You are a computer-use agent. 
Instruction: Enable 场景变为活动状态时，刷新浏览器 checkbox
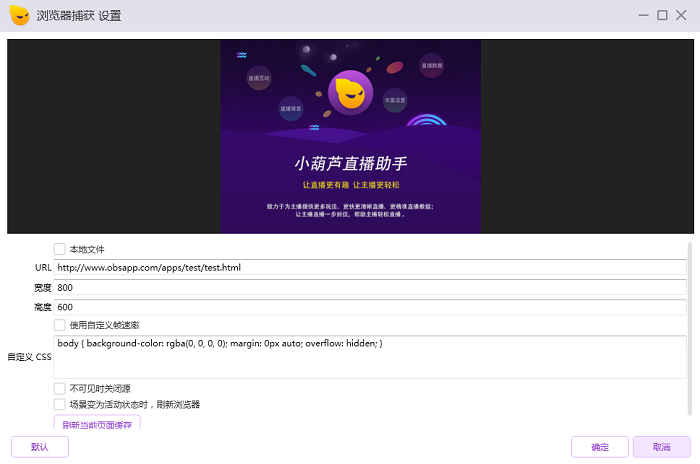(x=59, y=404)
